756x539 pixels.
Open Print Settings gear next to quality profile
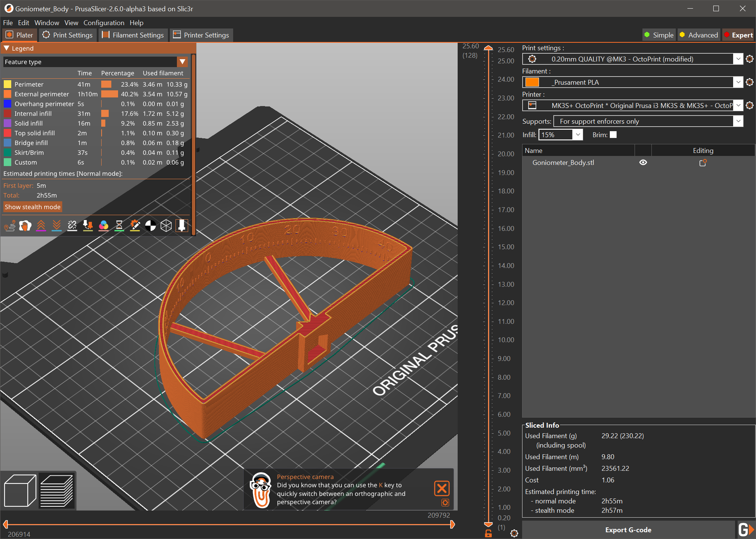point(749,59)
